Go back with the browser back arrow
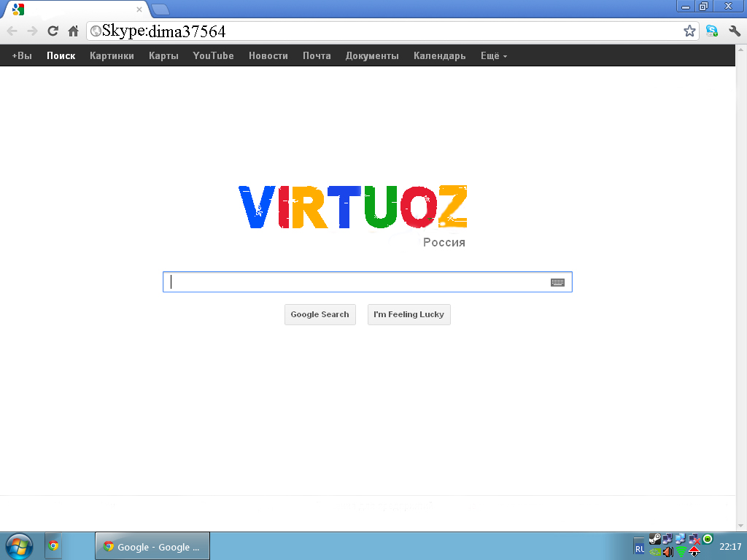 tap(12, 31)
